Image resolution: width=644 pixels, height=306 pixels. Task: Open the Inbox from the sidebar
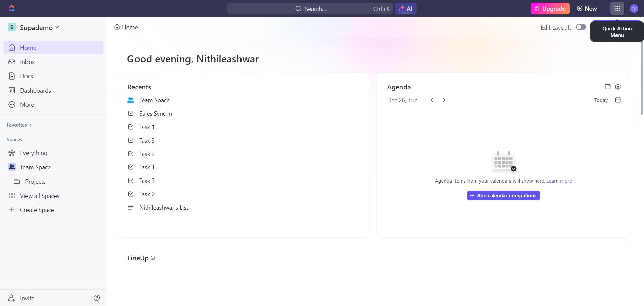coord(28,62)
